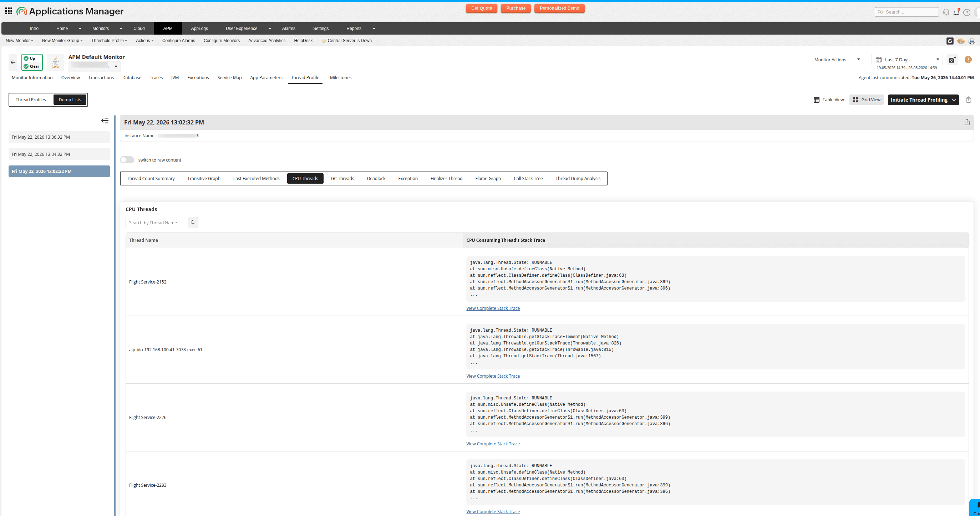Expand the New Monitor Group menu
This screenshot has height=516, width=980.
tap(62, 41)
